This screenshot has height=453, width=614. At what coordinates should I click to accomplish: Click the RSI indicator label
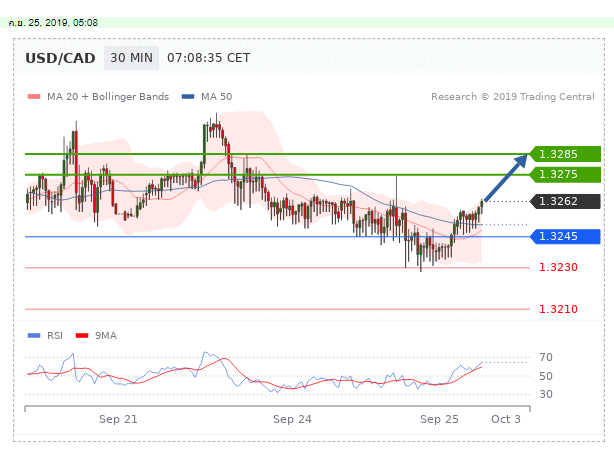point(55,336)
